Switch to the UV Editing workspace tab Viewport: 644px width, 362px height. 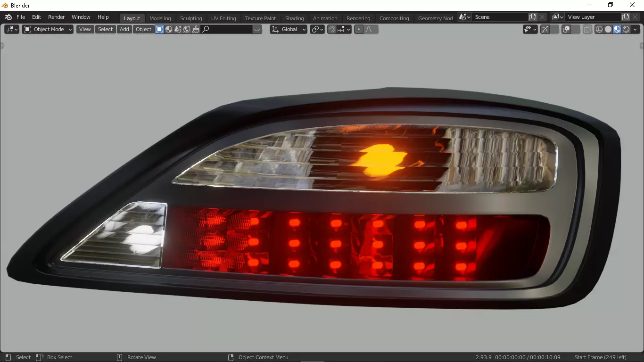223,18
